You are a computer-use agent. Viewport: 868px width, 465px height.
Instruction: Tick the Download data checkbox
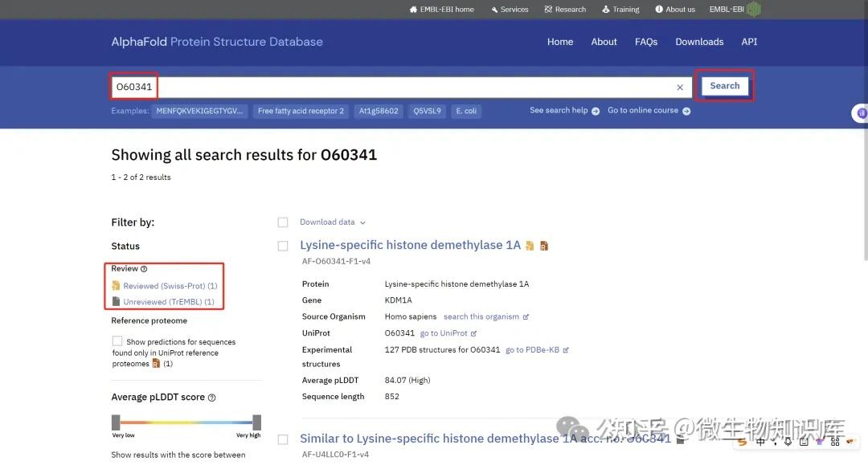(x=283, y=222)
